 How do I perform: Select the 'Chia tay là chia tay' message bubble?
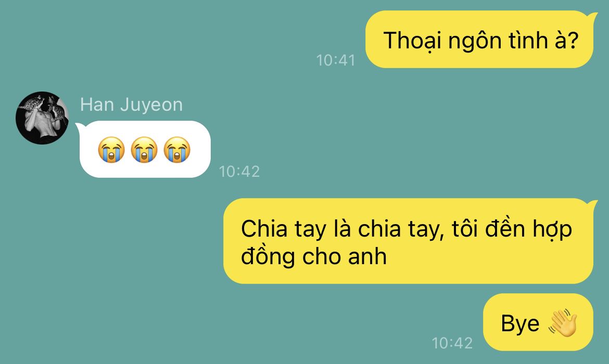pyautogui.click(x=409, y=241)
